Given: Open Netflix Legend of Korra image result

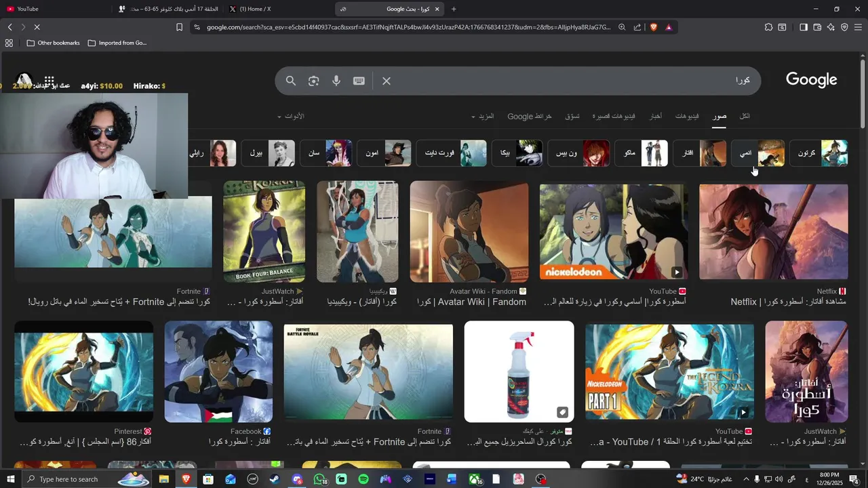Looking at the screenshot, I should [x=773, y=232].
